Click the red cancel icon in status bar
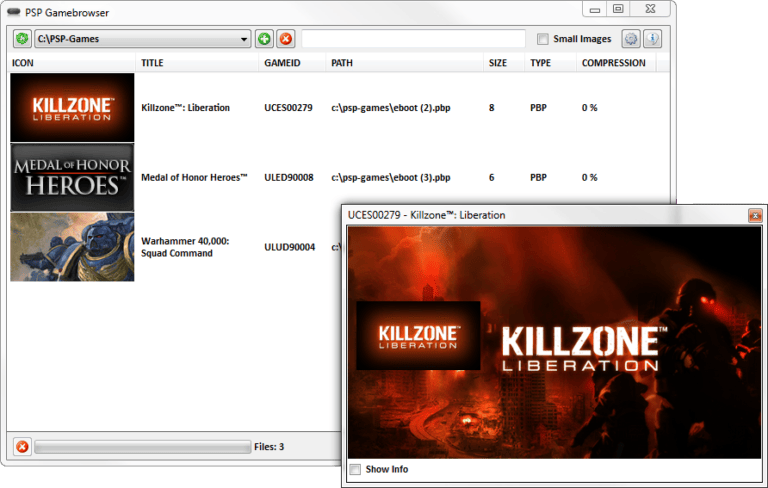 point(22,446)
